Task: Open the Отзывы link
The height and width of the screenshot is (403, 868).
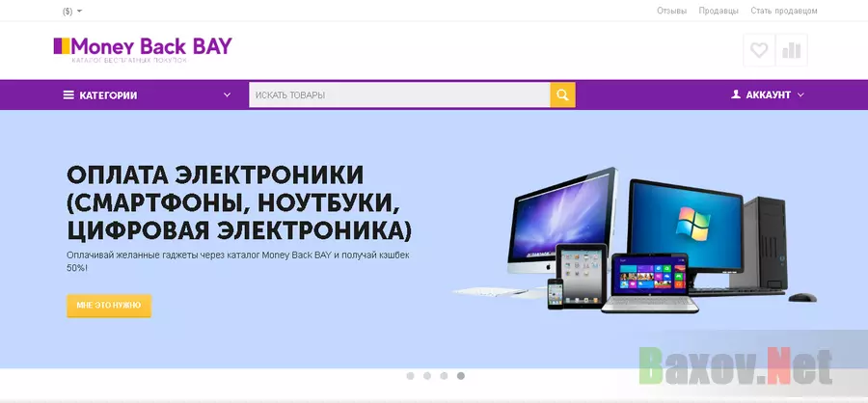Action: [671, 11]
